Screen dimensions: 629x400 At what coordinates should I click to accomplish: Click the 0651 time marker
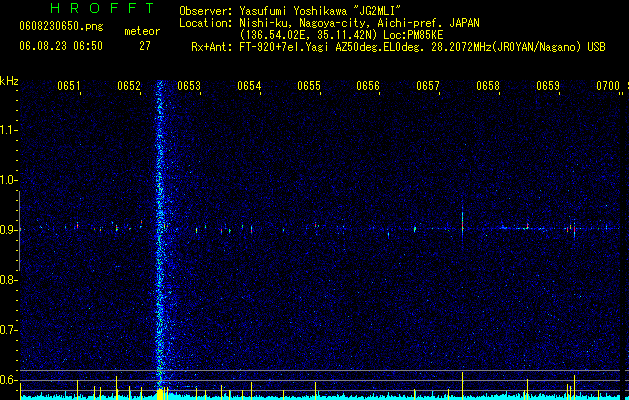(69, 86)
